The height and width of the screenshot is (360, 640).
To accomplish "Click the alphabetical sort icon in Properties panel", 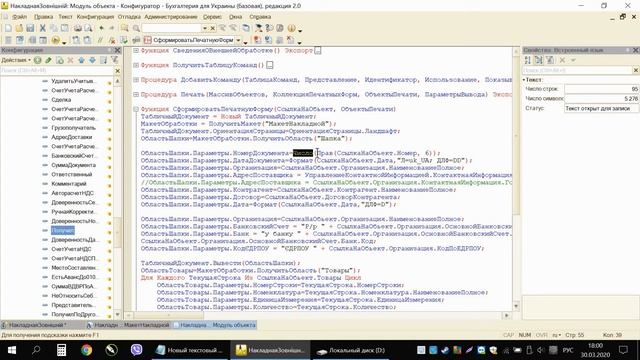I will pos(528,60).
